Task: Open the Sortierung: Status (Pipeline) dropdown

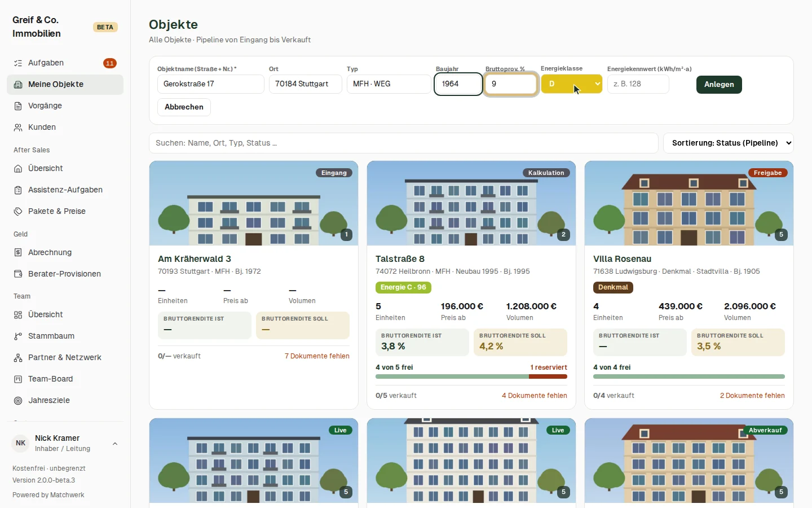Action: point(729,143)
